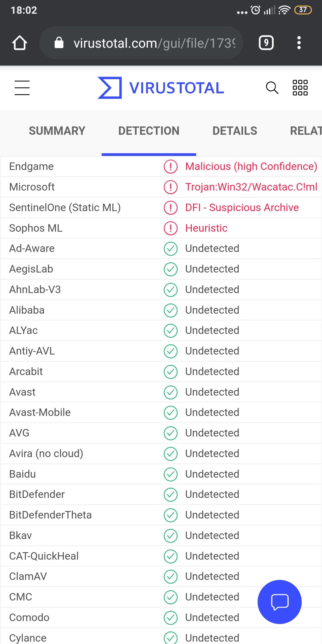Open the browser three-dot overflow menu

click(x=299, y=43)
